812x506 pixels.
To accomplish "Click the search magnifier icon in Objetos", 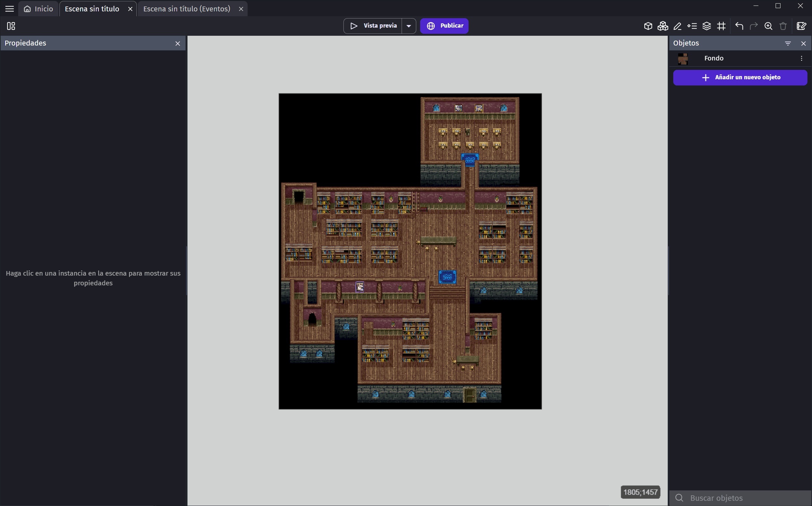I will tap(679, 498).
